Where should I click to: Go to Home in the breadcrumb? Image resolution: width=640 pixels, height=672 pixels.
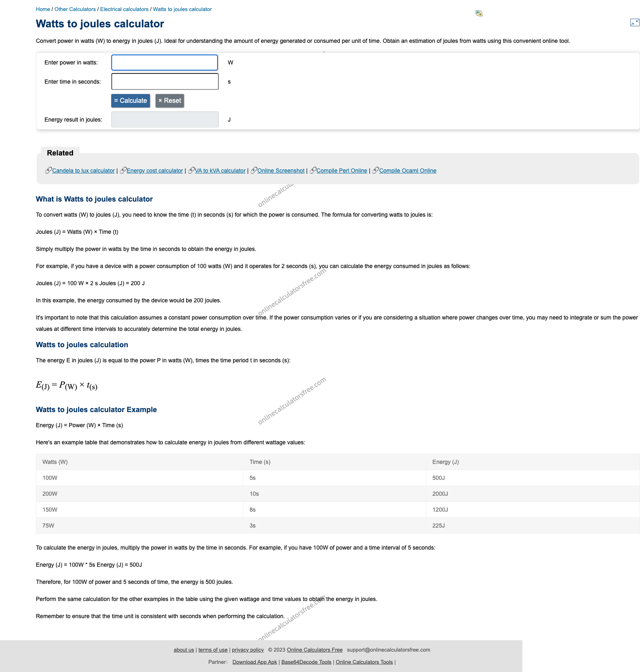[43, 9]
